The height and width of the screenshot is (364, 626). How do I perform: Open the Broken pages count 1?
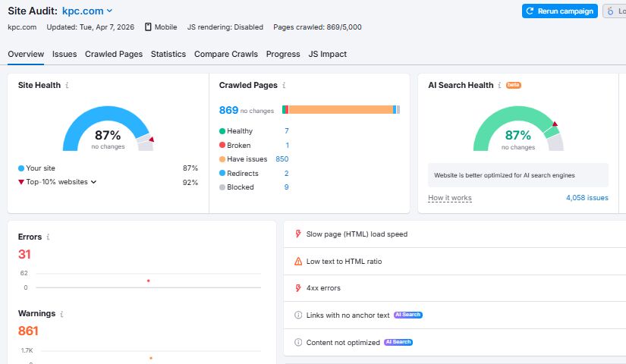click(287, 146)
